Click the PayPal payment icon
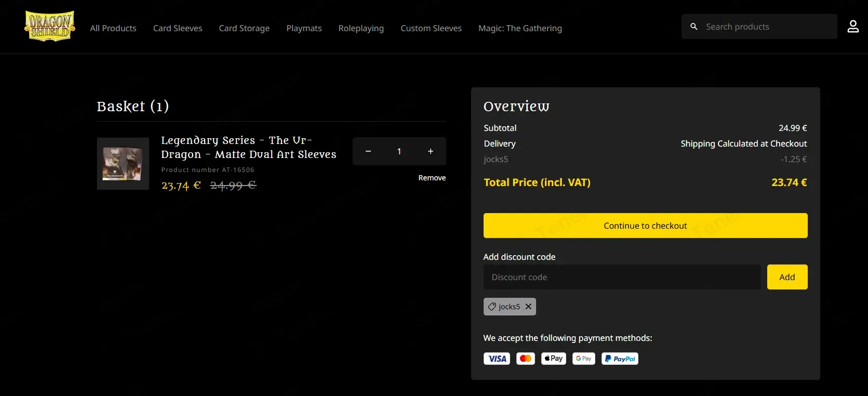Viewport: 868px width, 396px height. (x=619, y=359)
